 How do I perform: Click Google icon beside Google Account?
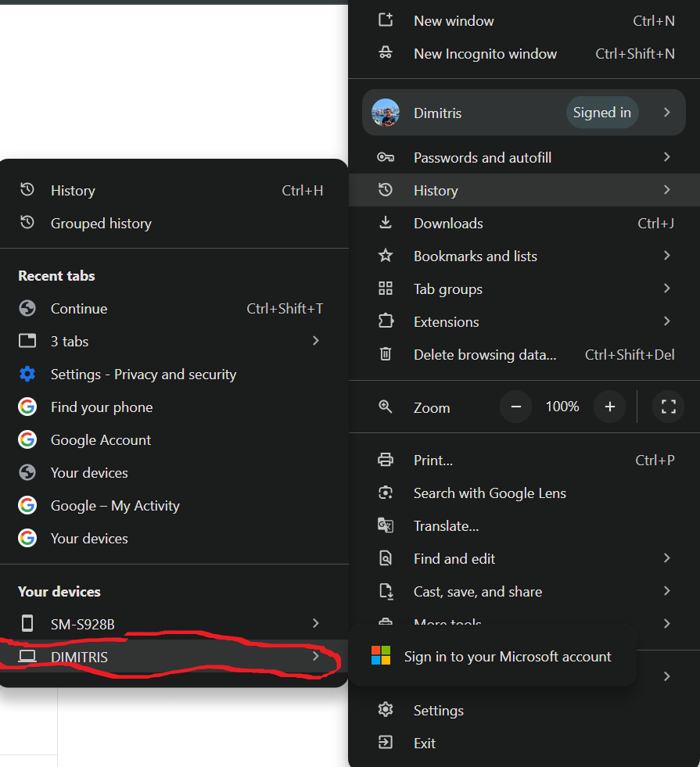coord(27,439)
